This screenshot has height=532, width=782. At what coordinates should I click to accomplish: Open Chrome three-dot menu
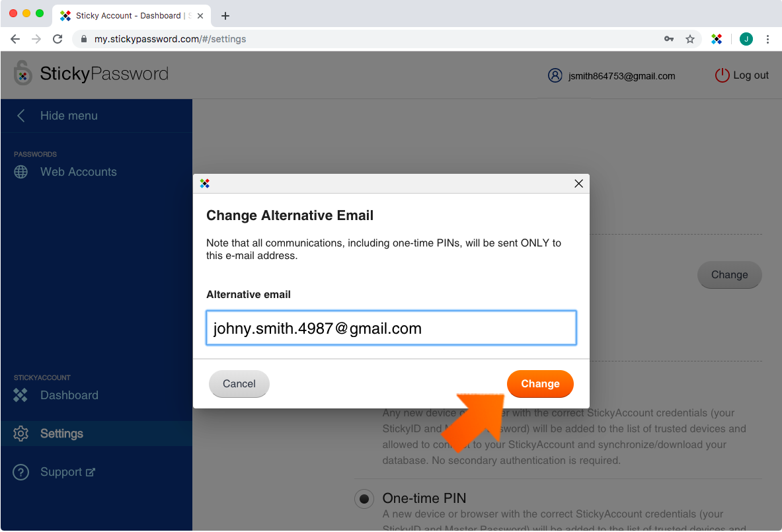tap(767, 39)
